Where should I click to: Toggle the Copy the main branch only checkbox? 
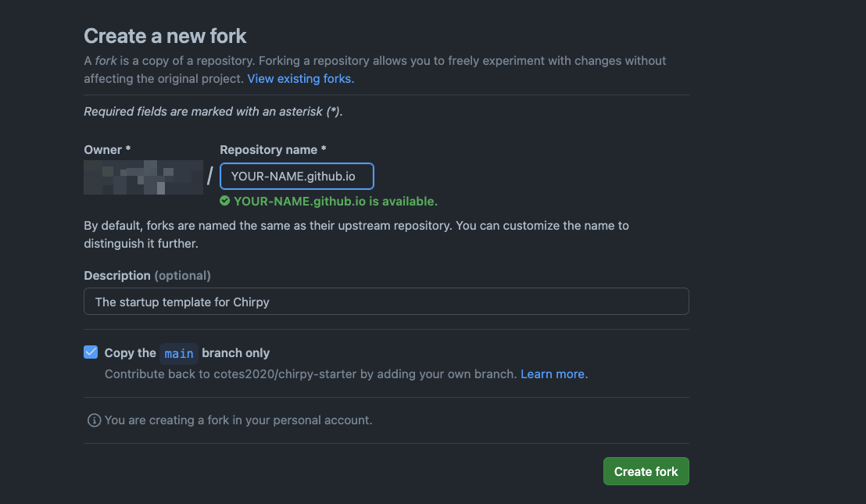91,352
